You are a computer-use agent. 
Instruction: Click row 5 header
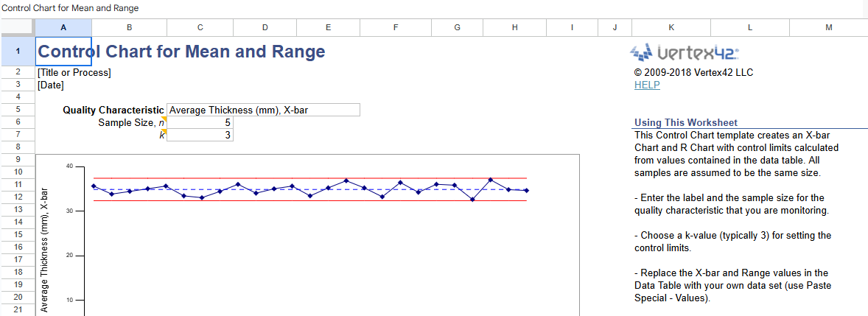pyautogui.click(x=17, y=110)
